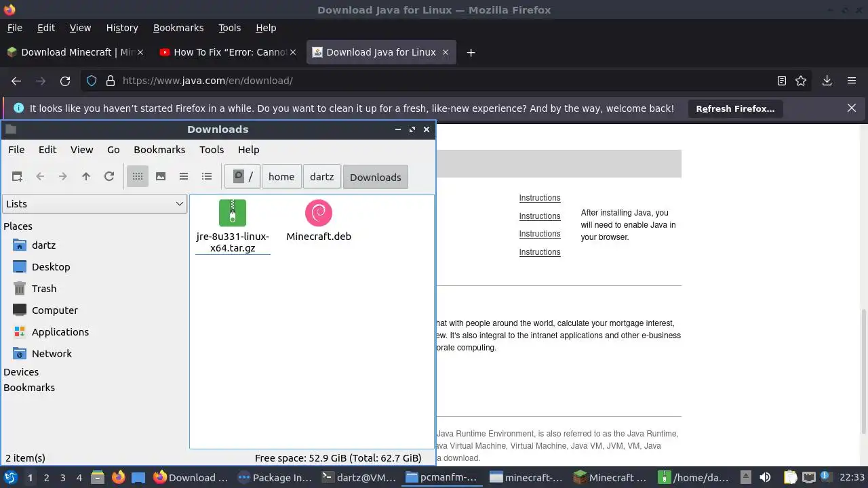Select the Minecraft.deb package icon

[x=319, y=213]
